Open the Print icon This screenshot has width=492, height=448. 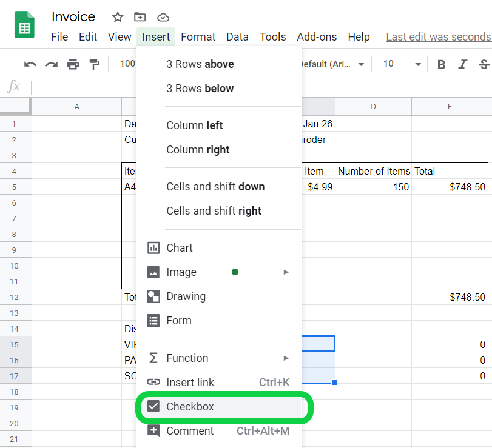coord(73,64)
